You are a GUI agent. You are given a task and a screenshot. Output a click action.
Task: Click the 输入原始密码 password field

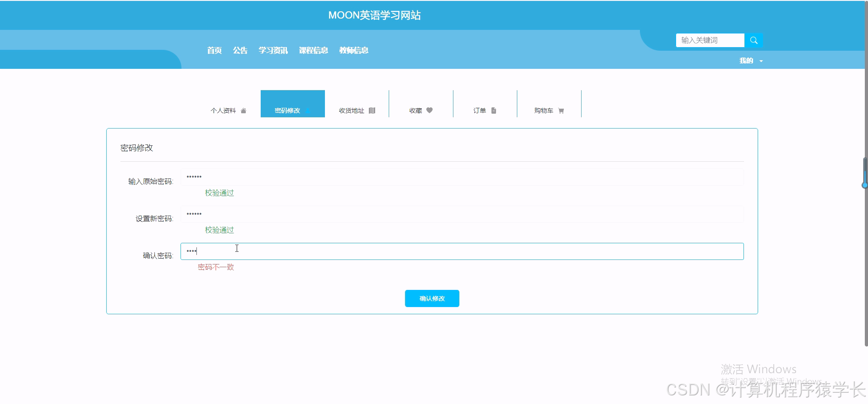(x=462, y=177)
